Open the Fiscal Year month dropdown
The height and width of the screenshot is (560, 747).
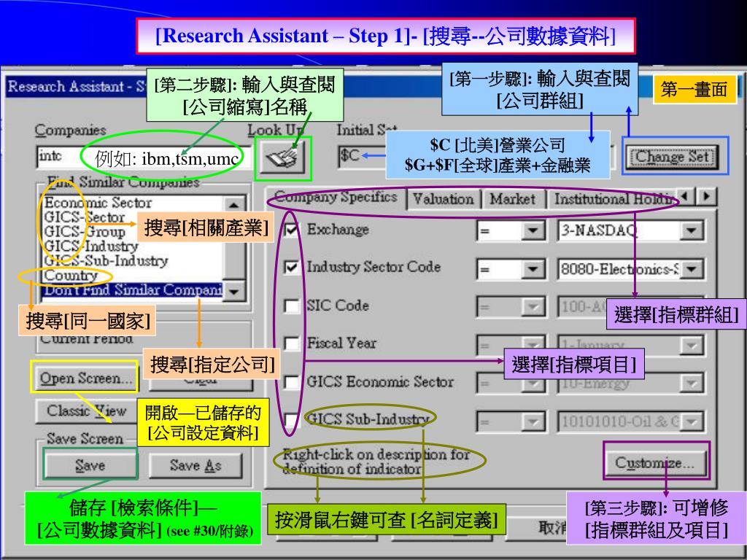690,345
